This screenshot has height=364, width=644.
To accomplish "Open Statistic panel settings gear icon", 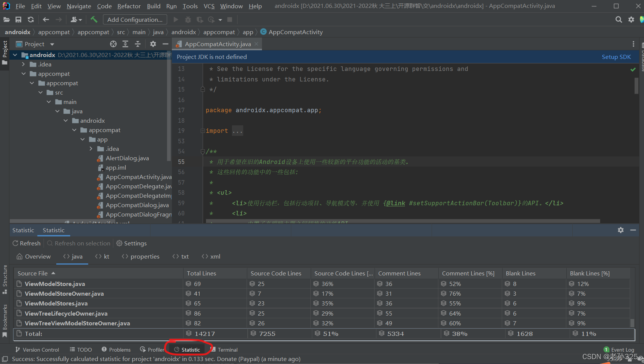I will click(x=621, y=230).
